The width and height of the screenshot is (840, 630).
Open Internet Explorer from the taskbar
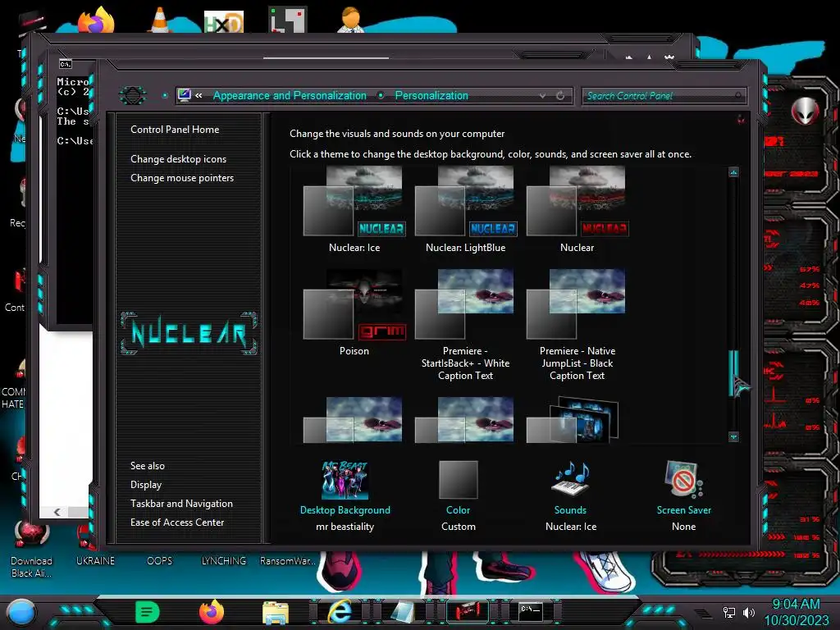[x=340, y=612]
